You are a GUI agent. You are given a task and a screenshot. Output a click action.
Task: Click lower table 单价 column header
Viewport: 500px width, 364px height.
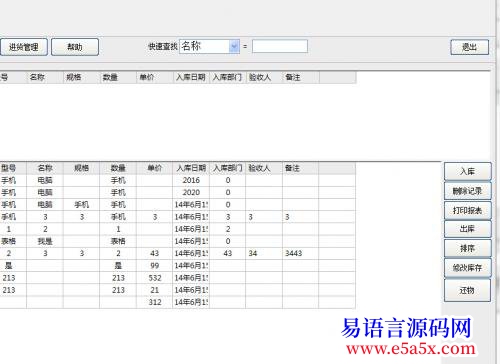(x=154, y=168)
